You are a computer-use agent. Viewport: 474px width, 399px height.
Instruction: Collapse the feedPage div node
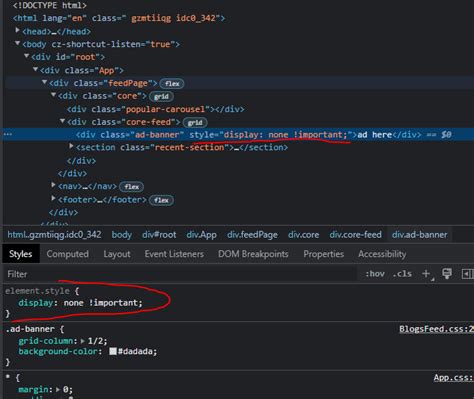coord(44,82)
